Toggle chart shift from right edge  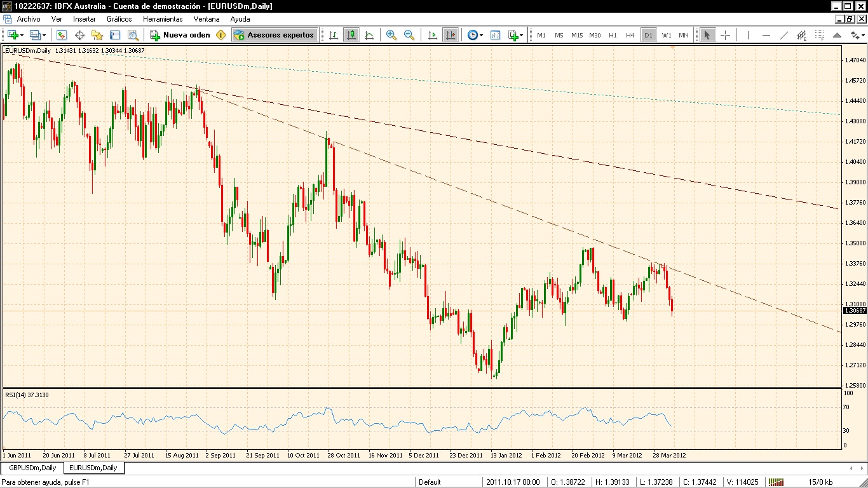[x=450, y=35]
